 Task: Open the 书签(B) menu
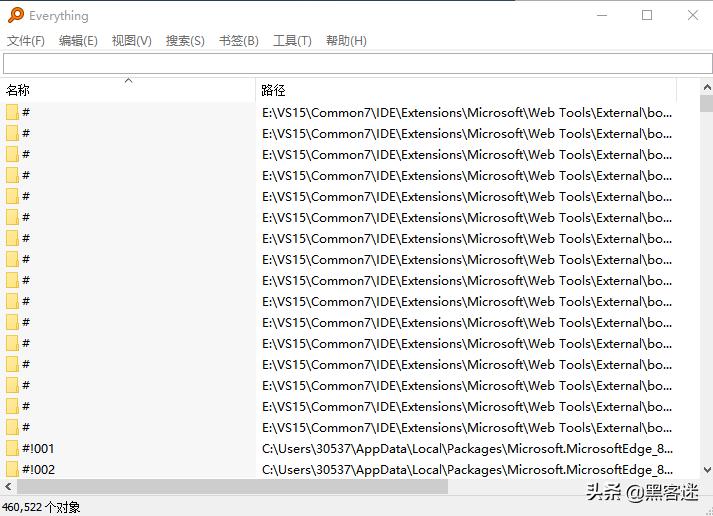click(239, 41)
